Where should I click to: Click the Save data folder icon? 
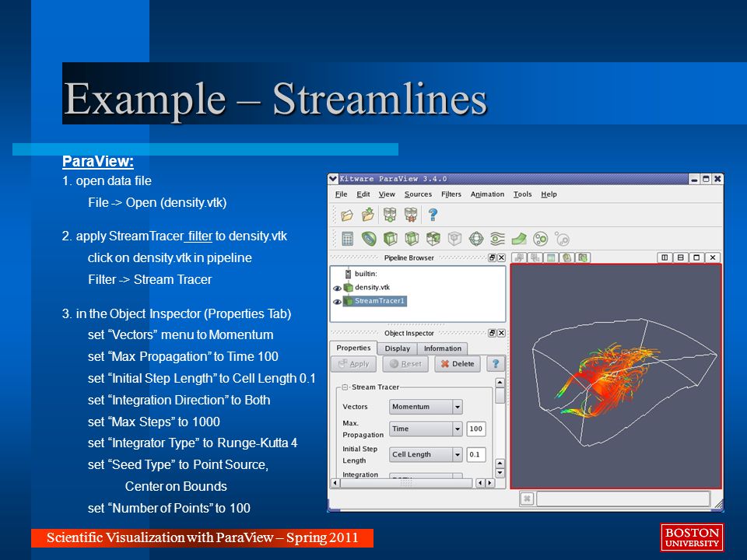pyautogui.click(x=368, y=215)
